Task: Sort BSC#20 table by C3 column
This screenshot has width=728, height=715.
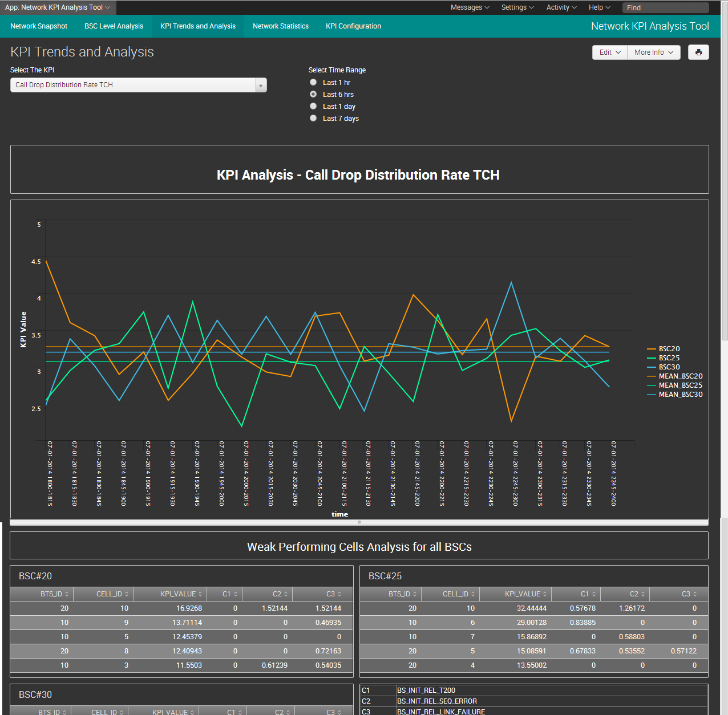Action: click(x=322, y=594)
